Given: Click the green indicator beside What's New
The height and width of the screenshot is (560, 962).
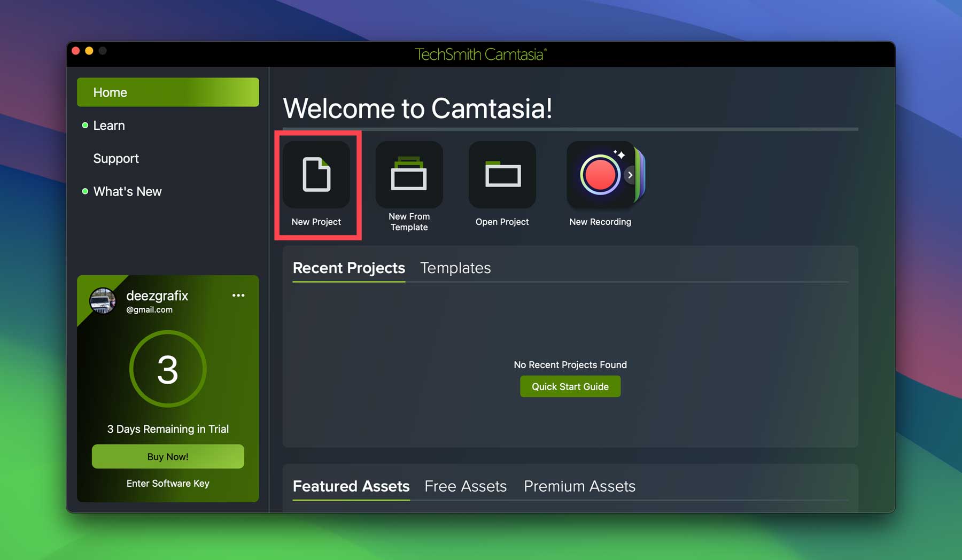Looking at the screenshot, I should click(85, 191).
